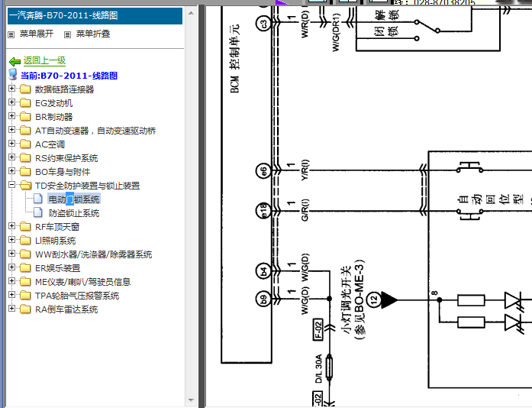Click the EG发动机 folder icon

[x=25, y=102]
